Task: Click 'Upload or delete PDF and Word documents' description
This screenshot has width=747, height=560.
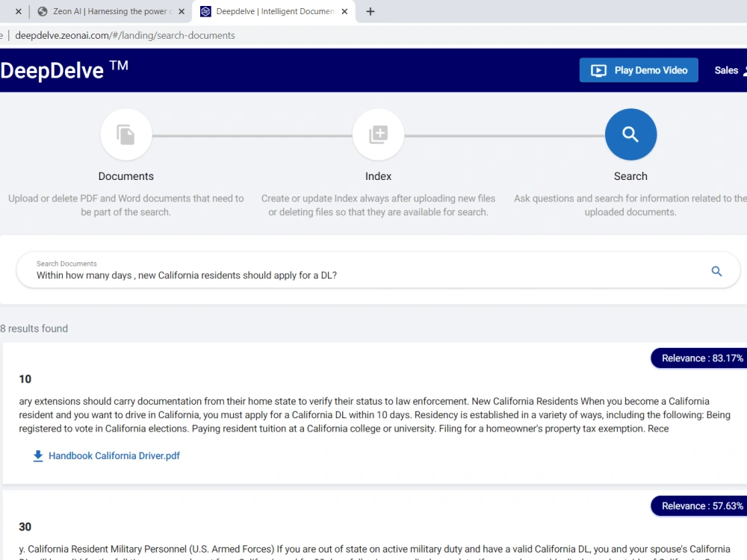Action: [x=125, y=205]
